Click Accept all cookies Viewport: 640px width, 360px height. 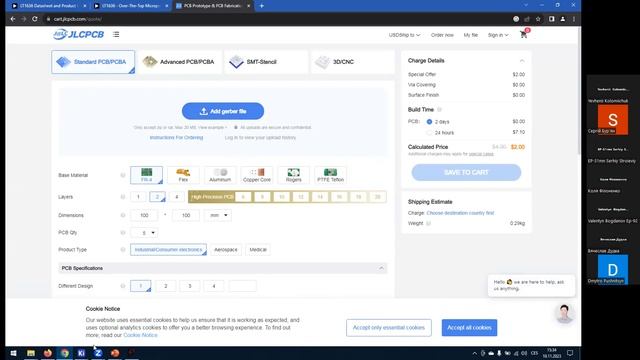[x=469, y=328]
